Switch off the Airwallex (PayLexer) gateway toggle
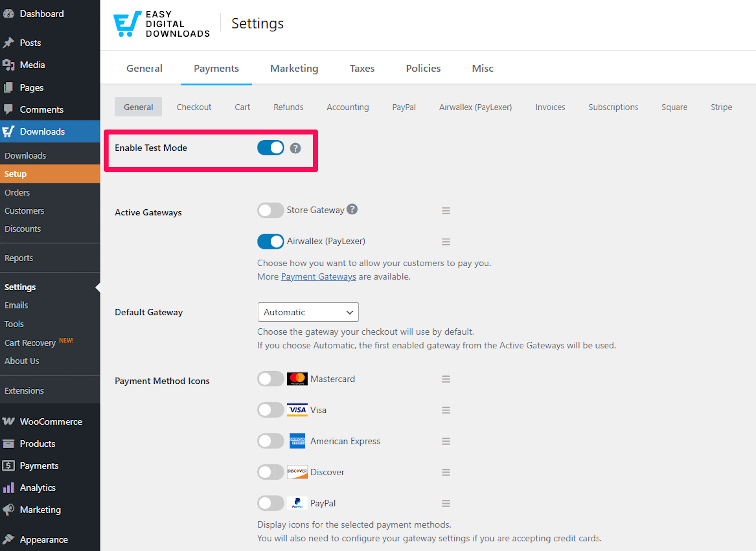 [x=271, y=241]
